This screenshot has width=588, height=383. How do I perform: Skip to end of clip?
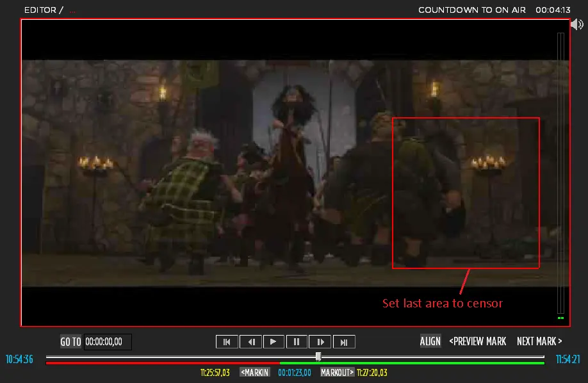point(344,342)
